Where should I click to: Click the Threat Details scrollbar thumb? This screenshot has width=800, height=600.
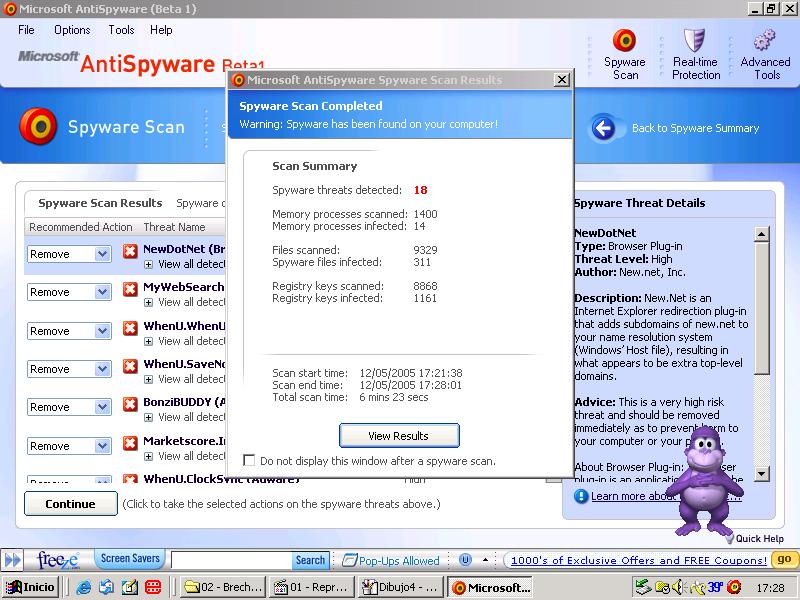point(761,308)
